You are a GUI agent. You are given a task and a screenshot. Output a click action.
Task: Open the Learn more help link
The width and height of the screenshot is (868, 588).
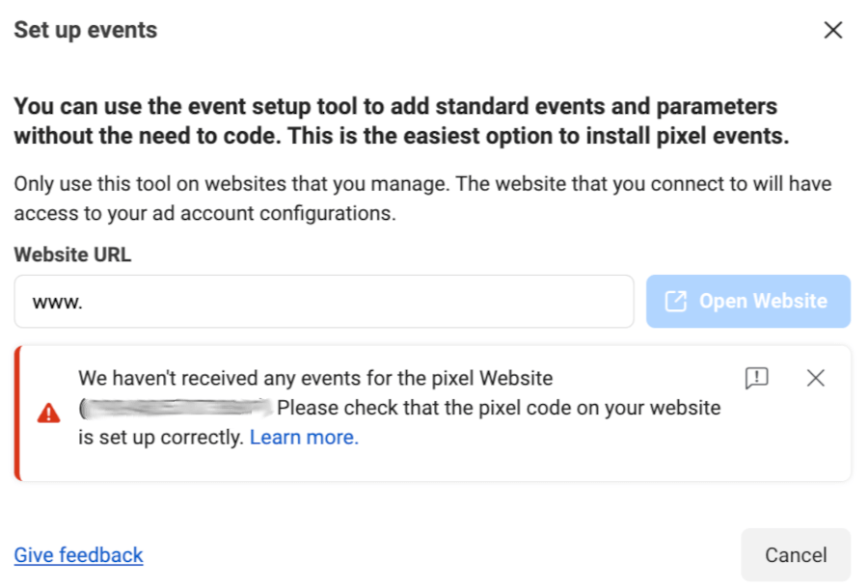[304, 437]
